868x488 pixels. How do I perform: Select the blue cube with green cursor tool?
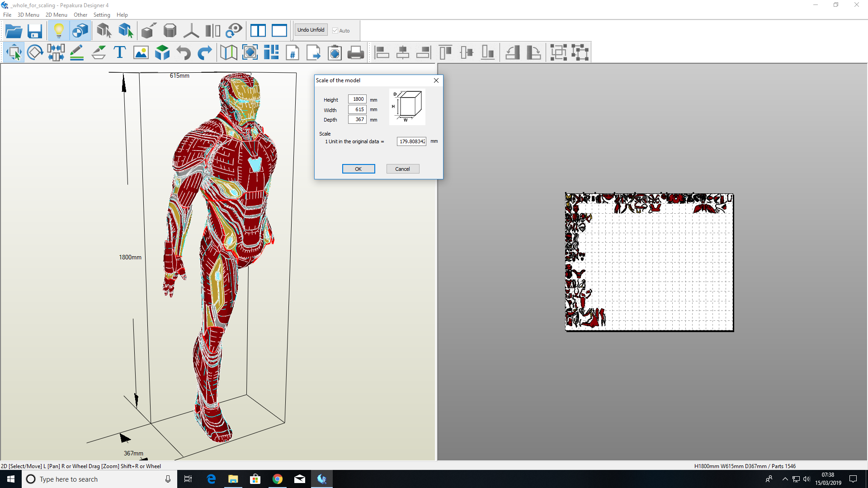[126, 31]
